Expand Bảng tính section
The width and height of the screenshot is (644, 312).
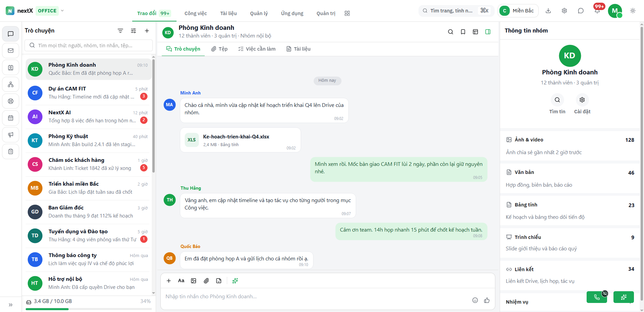point(570,211)
